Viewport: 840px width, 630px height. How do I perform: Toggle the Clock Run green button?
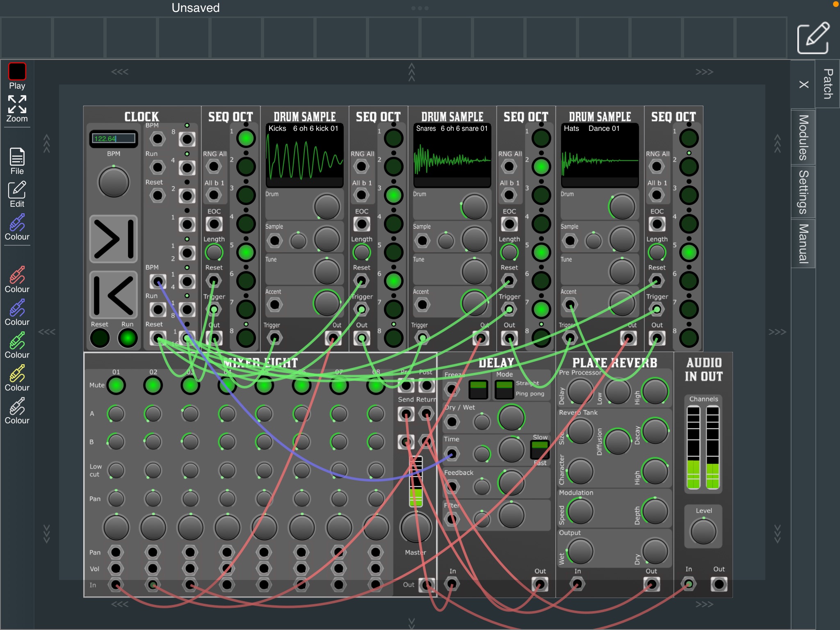(x=128, y=338)
